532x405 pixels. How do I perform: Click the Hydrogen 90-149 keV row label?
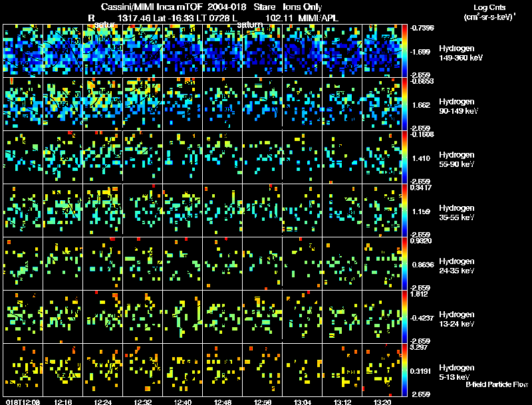[x=458, y=106]
